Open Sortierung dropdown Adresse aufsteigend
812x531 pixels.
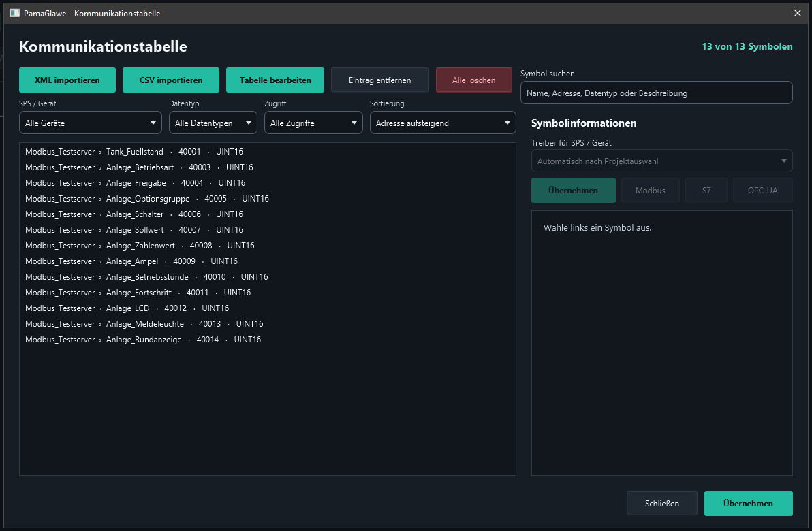(x=443, y=123)
